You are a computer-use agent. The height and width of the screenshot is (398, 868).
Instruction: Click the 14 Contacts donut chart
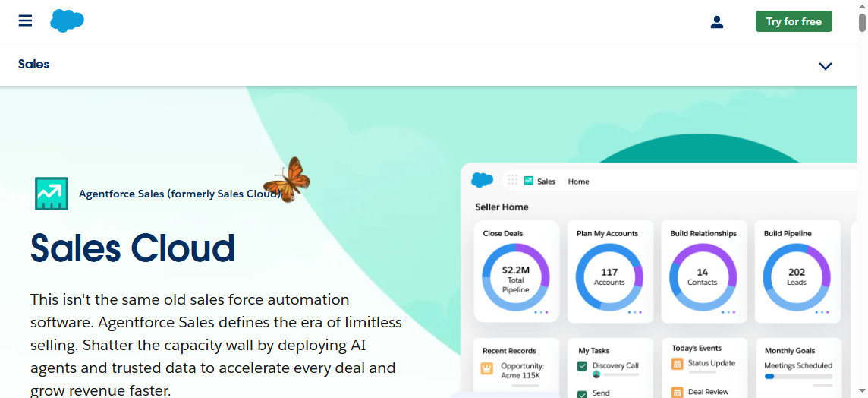click(703, 277)
